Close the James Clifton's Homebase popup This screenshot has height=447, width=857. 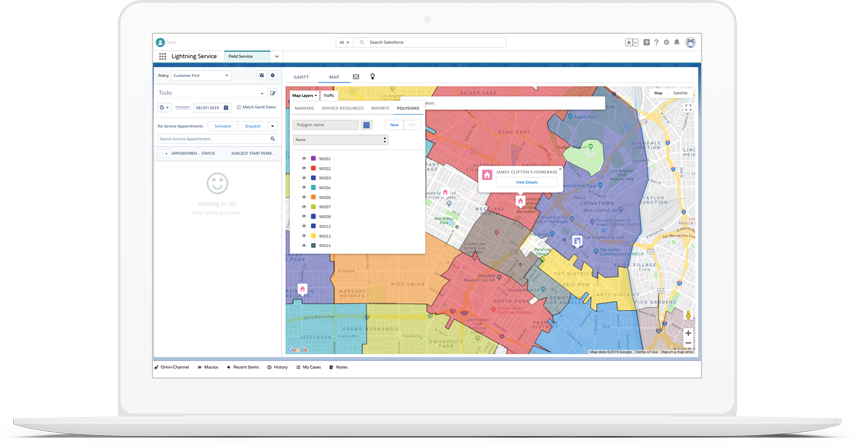560,169
